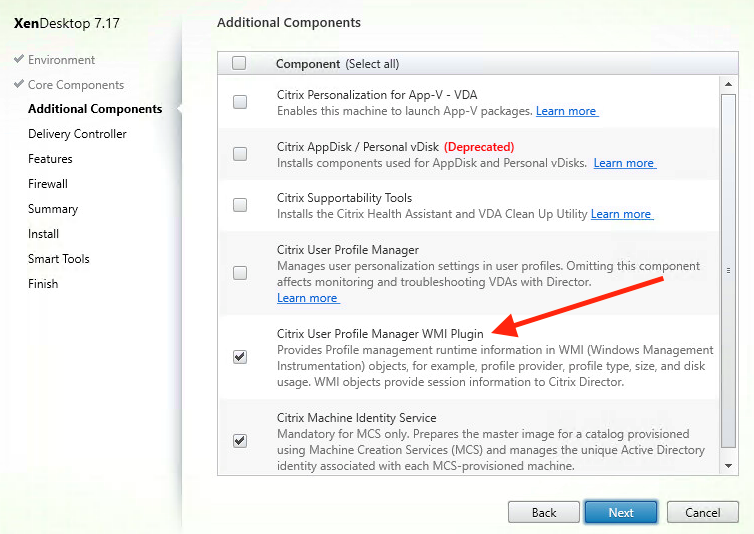Cancel the installation wizard
The width and height of the screenshot is (754, 534).
703,512
